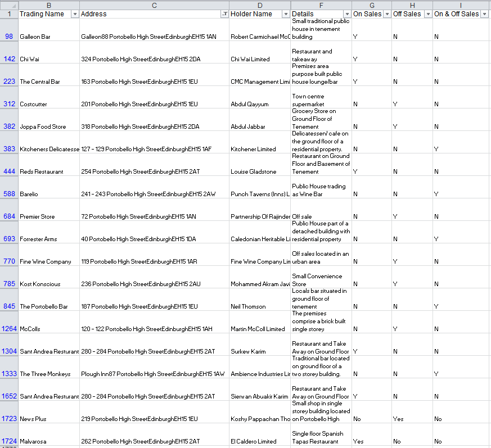
Task: Click the Holder Name header cell
Action: pyautogui.click(x=260, y=14)
